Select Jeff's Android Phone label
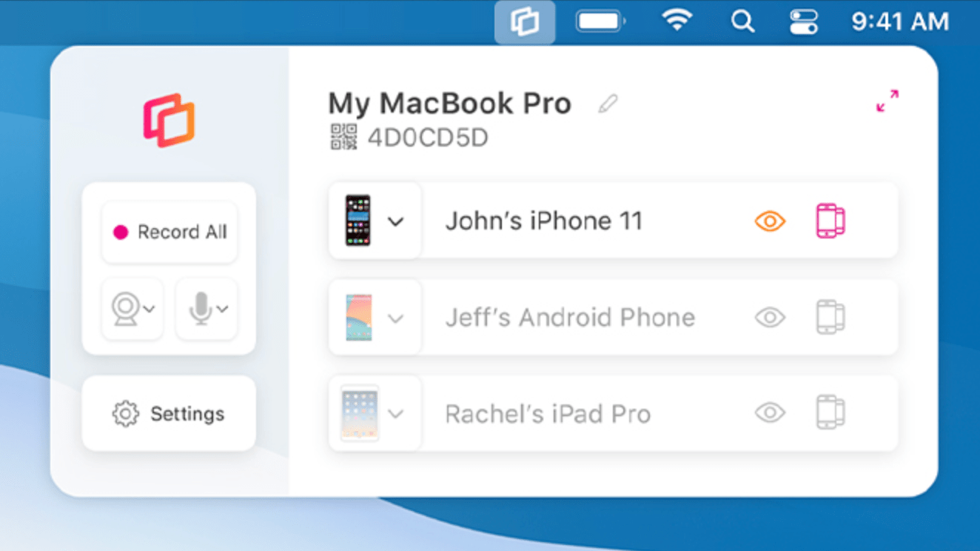980x551 pixels. coord(570,318)
